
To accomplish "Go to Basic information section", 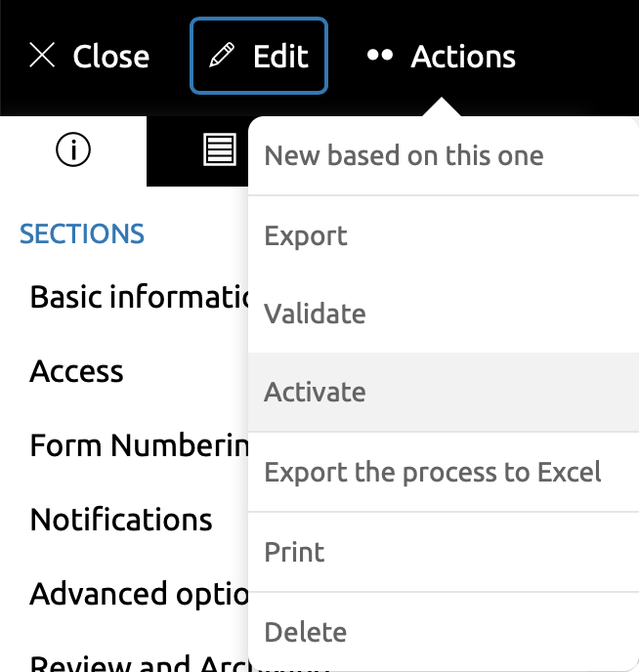I will [x=137, y=296].
